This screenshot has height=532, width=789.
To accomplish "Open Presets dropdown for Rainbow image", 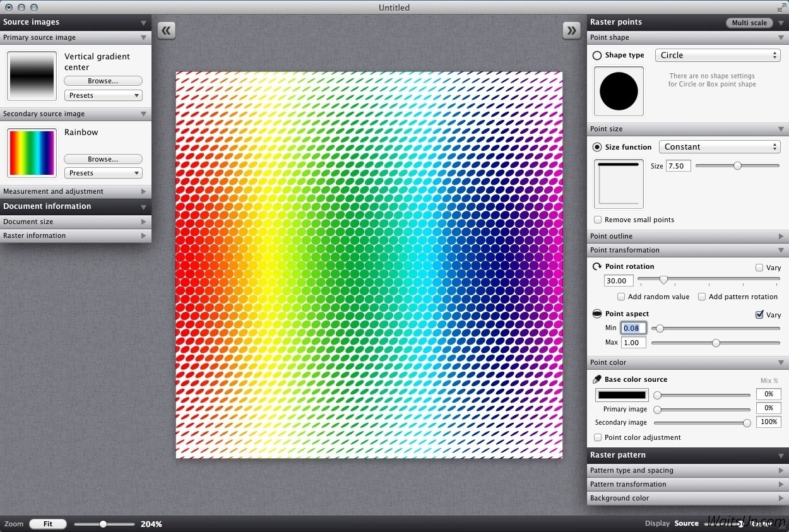I will 103,173.
